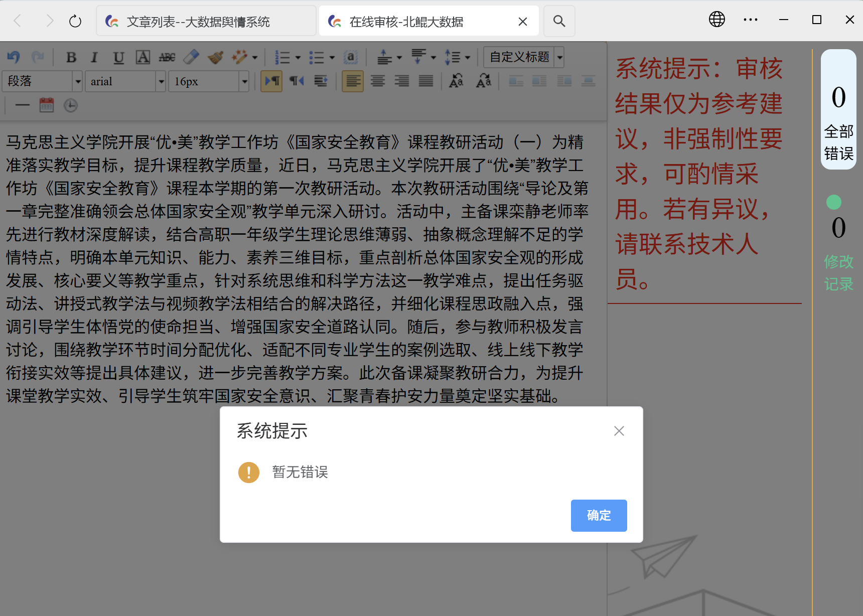Apply strikethrough with the ABC icon
Screen dimensions: 863x616
(x=167, y=58)
